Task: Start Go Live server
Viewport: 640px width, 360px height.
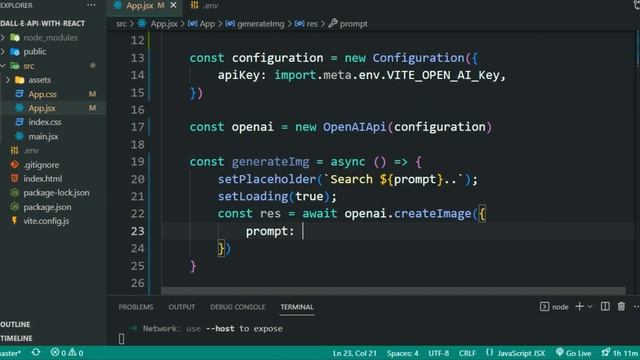Action: tap(573, 353)
